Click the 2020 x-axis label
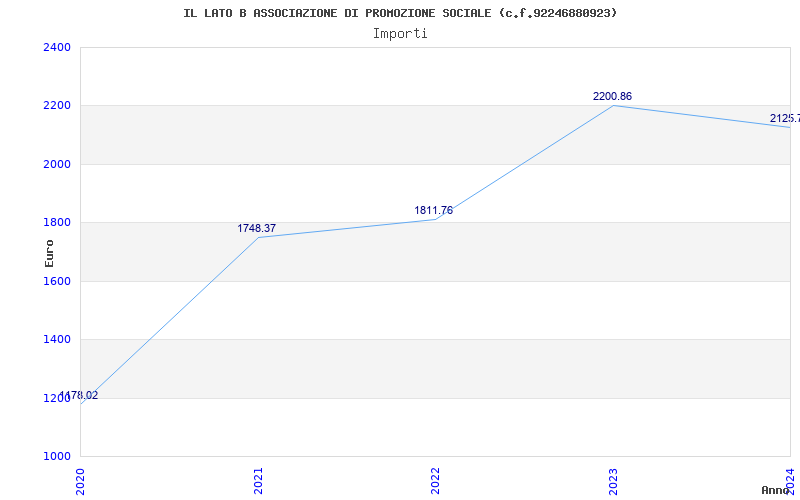Image resolution: width=800 pixels, height=500 pixels. (x=81, y=481)
